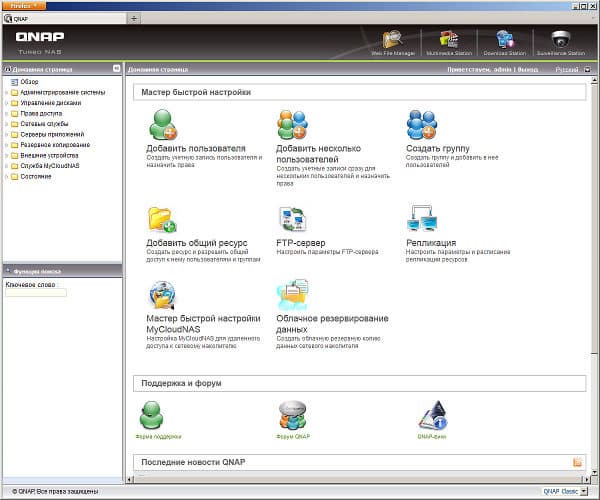
Task: Expand Управление дисками tree node
Action: 6,103
